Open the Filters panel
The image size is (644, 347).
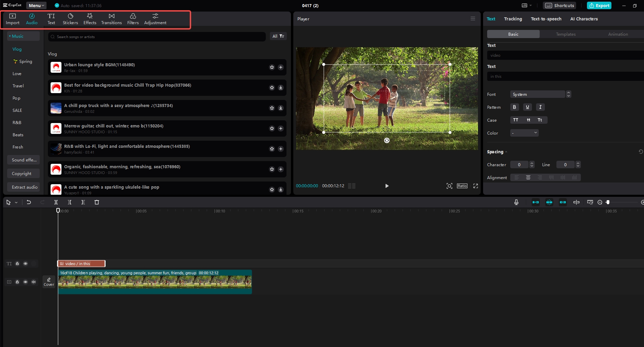click(133, 19)
